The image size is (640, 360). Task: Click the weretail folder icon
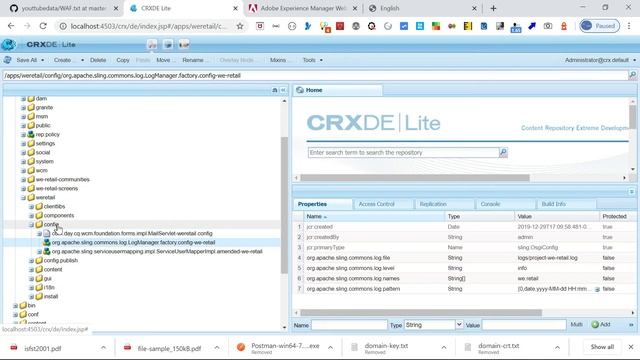coord(31,198)
